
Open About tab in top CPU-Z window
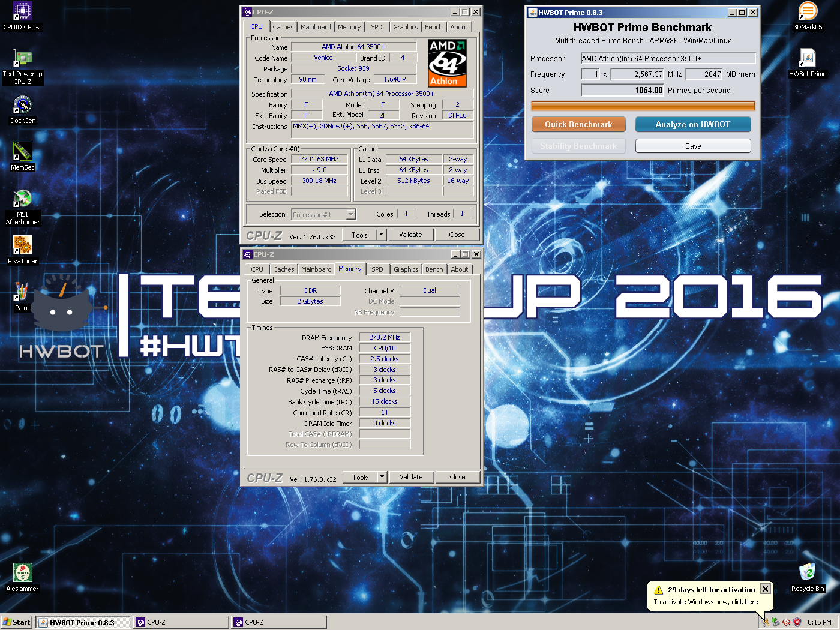(459, 27)
